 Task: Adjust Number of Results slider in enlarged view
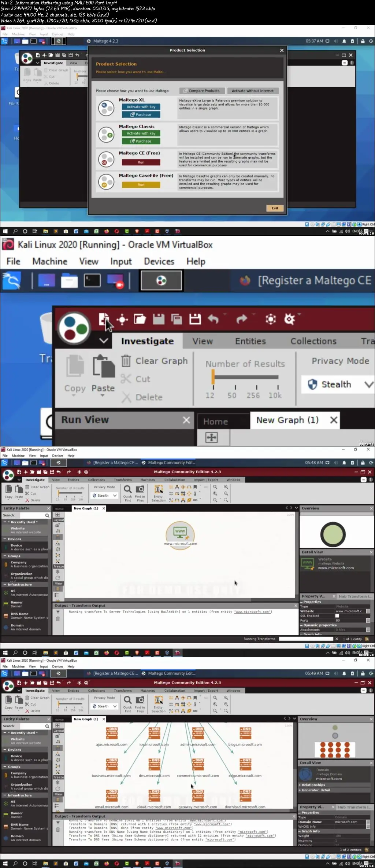tap(245, 377)
